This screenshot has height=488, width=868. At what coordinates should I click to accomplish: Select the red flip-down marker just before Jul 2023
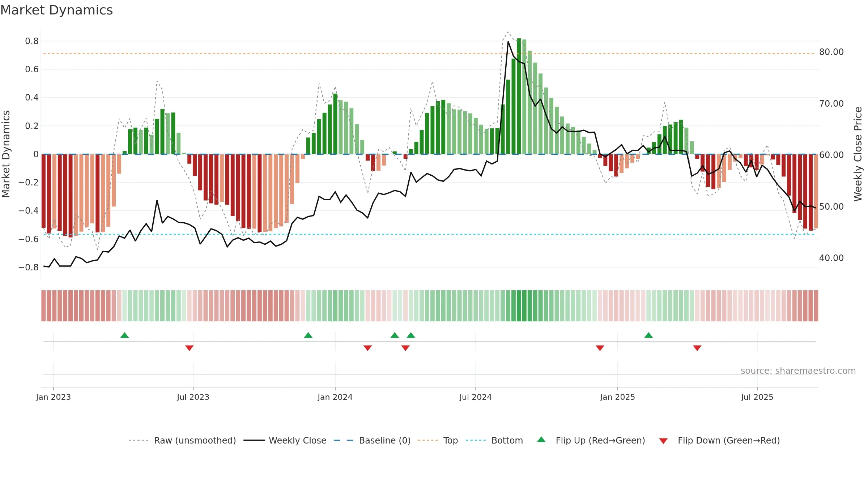pos(189,348)
